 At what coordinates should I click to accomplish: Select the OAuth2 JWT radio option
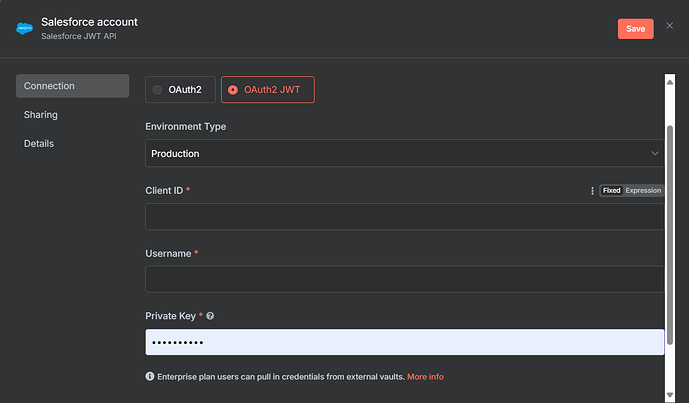pos(268,90)
